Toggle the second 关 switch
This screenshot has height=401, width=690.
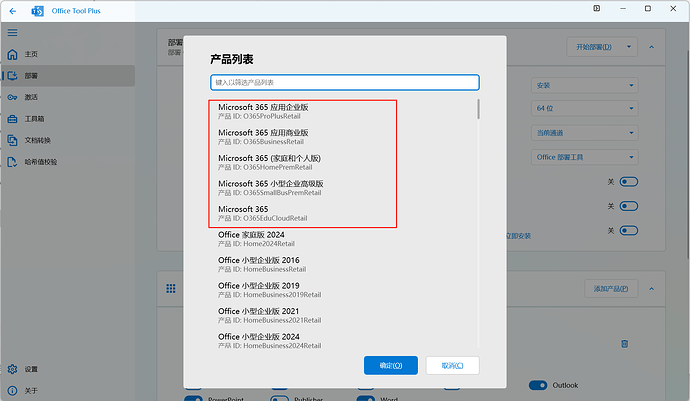pyautogui.click(x=628, y=206)
